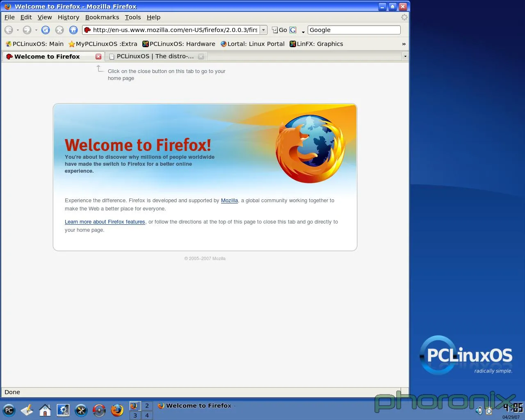Viewport: 525px width, 420px height.
Task: Click the Stop loading button
Action: pyautogui.click(x=59, y=30)
